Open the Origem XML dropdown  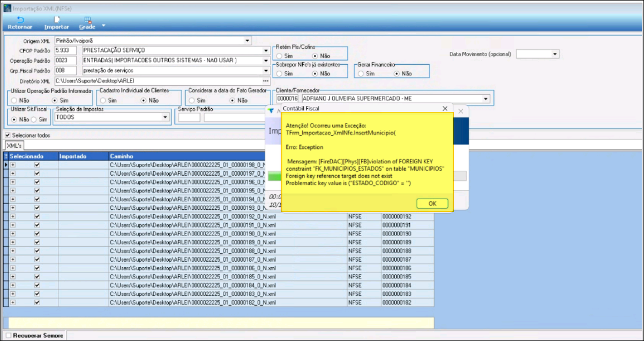click(x=247, y=41)
